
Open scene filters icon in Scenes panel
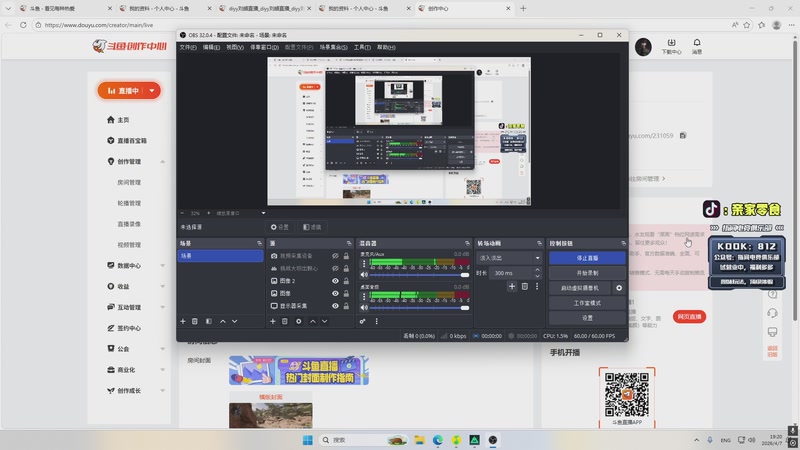click(x=209, y=321)
